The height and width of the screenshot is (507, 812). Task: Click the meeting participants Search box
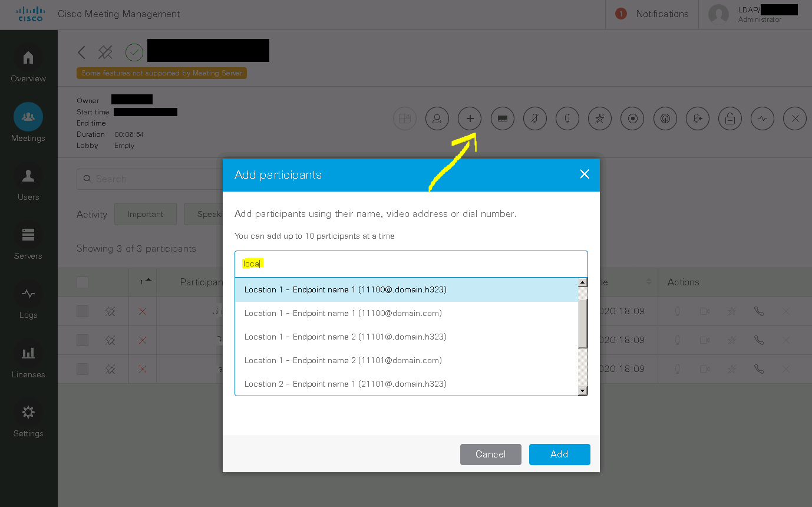coord(150,179)
